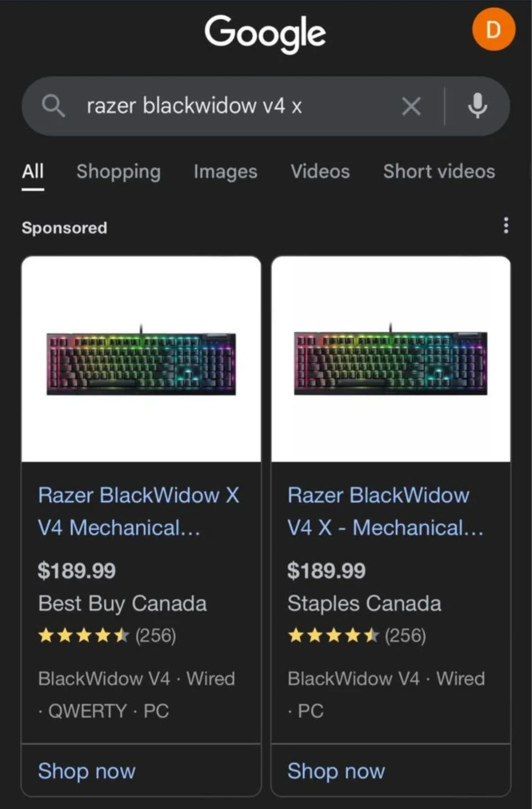Screen dimensions: 532x809
Task: Click Shop now under Staples Canada
Action: (337, 771)
